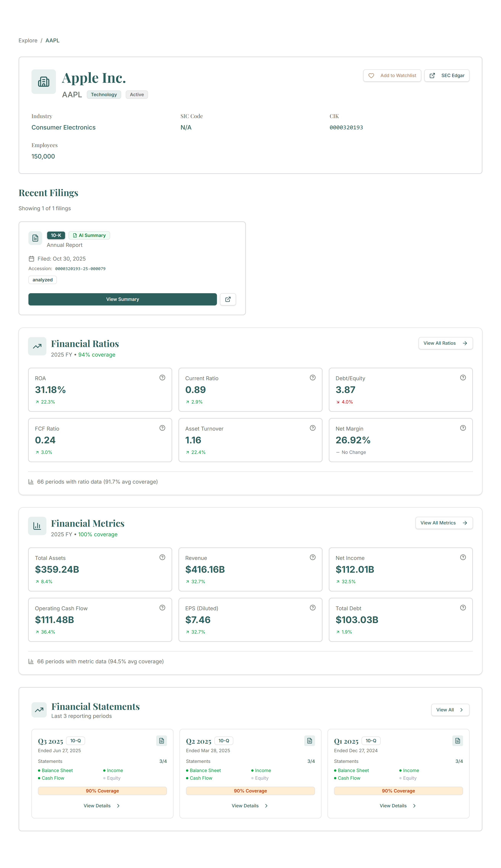Click the Apple Inc. company building icon
The image size is (501, 868).
click(43, 81)
